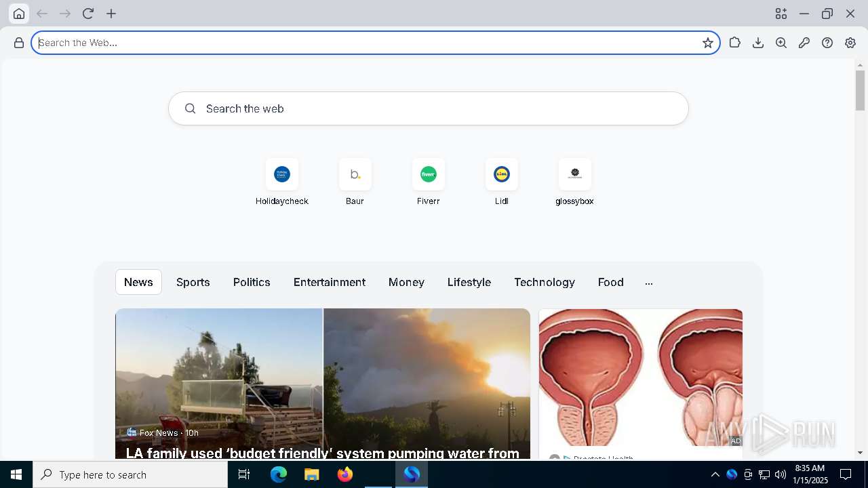
Task: Open browser settings gear icon
Action: click(x=850, y=43)
